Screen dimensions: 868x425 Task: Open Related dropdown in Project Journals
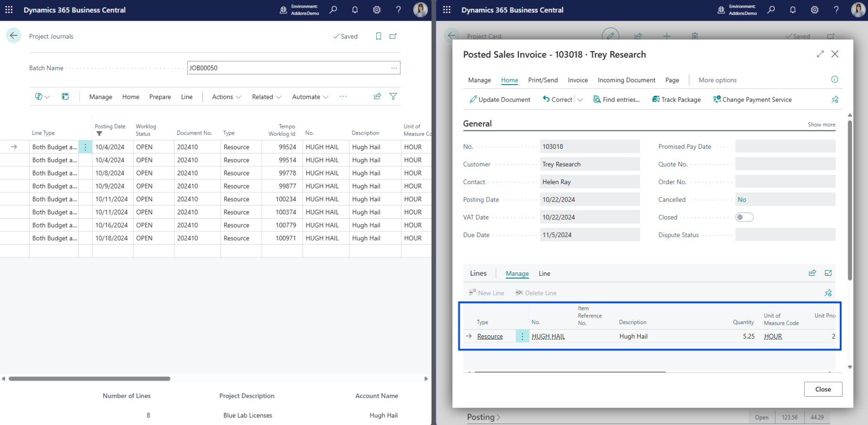click(x=267, y=97)
